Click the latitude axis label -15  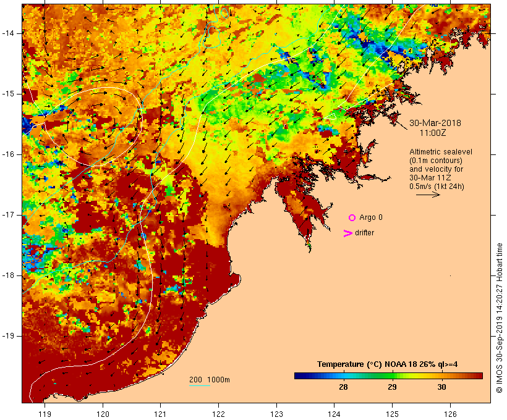[7, 94]
